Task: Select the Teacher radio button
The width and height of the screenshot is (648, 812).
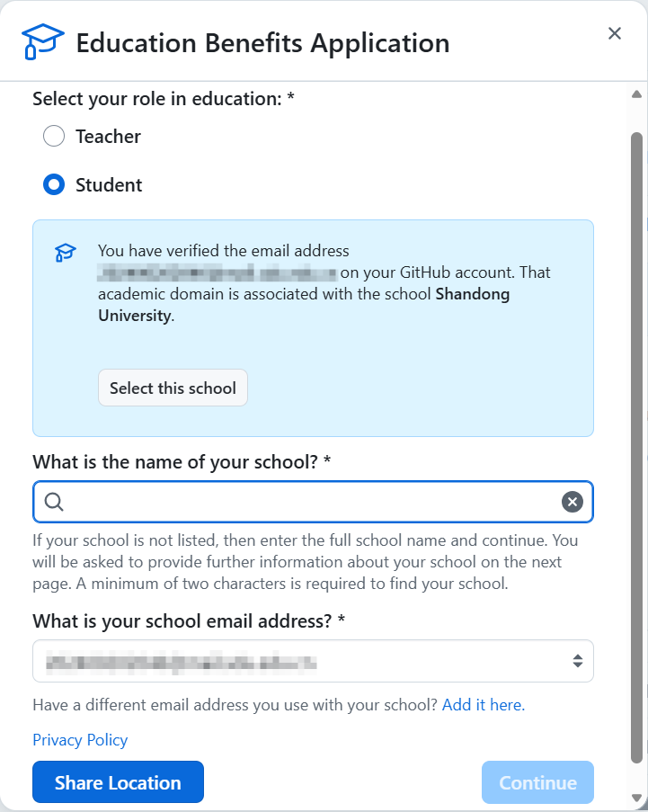Action: (55, 137)
